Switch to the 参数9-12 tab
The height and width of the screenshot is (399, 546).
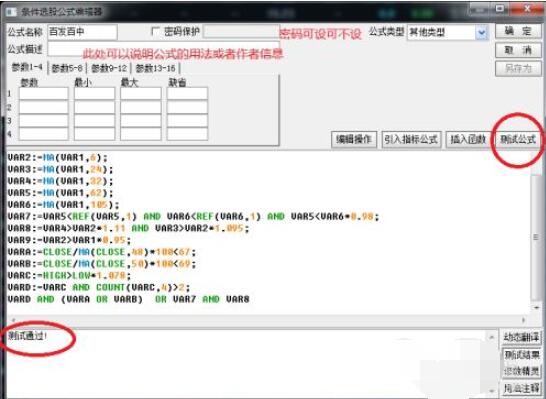pyautogui.click(x=109, y=68)
